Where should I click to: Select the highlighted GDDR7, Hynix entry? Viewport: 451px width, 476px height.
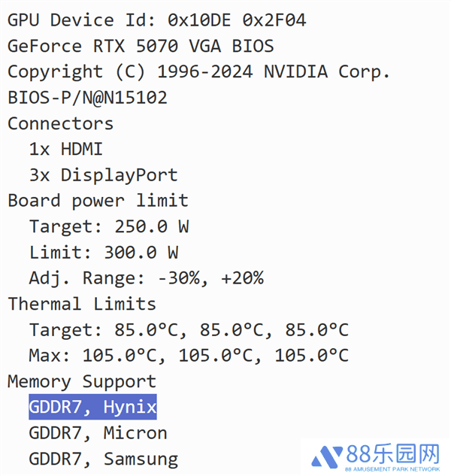coord(92,408)
